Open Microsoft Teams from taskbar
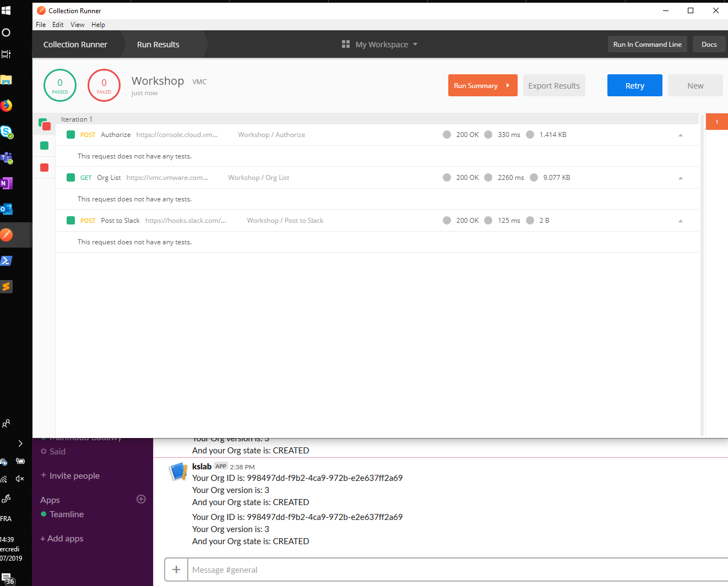 [6, 158]
